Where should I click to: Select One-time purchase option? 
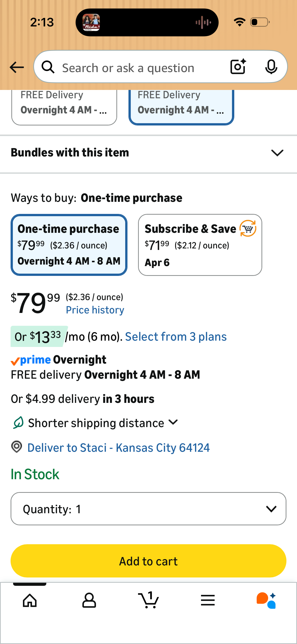click(69, 245)
